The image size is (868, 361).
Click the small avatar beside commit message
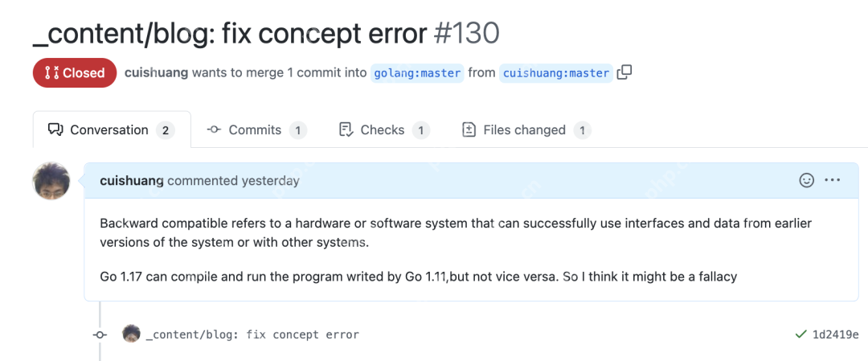tap(132, 334)
